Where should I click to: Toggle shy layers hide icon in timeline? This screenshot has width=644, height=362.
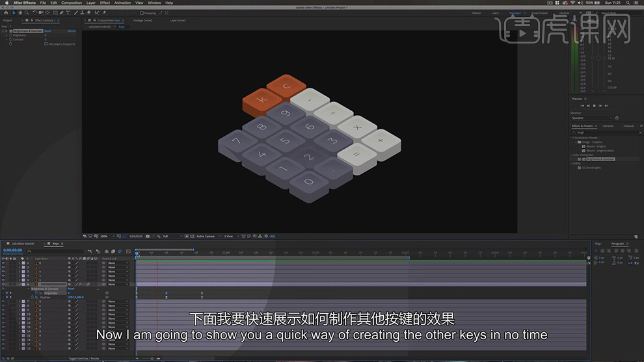click(x=107, y=251)
